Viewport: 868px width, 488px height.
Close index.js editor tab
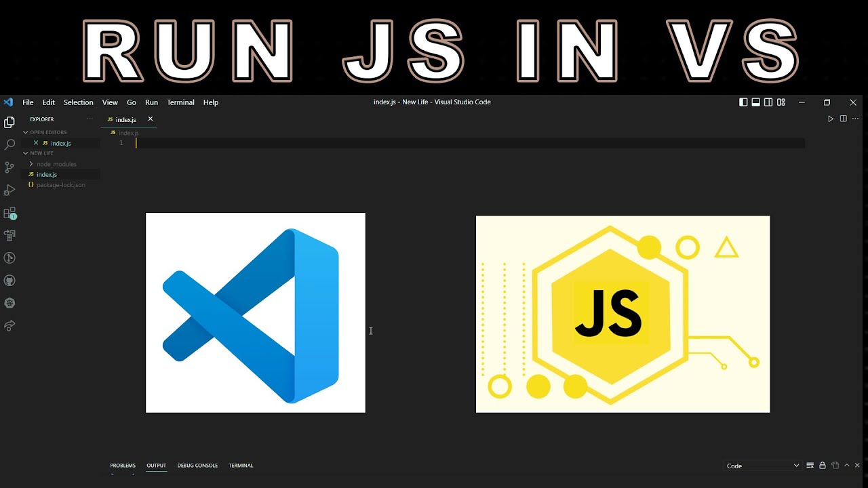coord(151,119)
